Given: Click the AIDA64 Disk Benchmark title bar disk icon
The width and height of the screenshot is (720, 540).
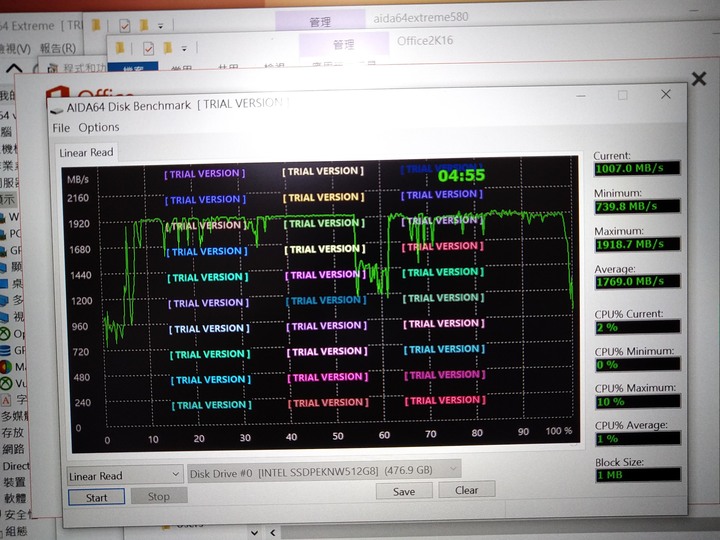Looking at the screenshot, I should 57,109.
